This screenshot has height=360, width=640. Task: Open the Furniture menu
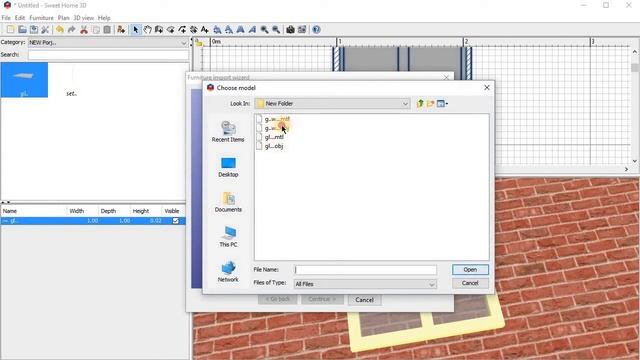(41, 18)
